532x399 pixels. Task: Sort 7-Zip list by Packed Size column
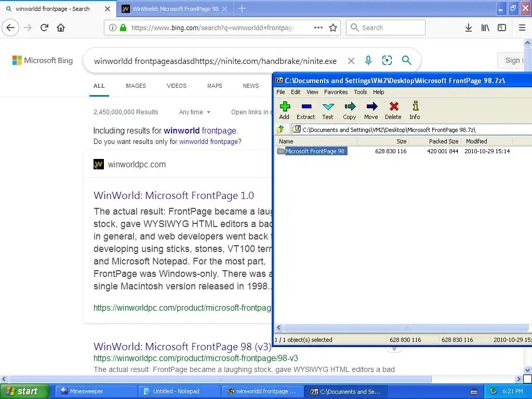[435, 141]
